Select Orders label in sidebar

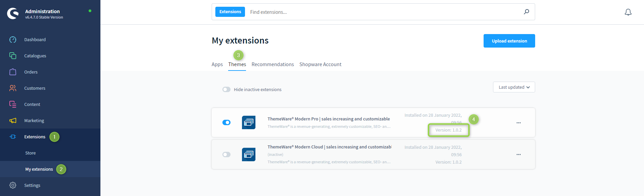(31, 72)
